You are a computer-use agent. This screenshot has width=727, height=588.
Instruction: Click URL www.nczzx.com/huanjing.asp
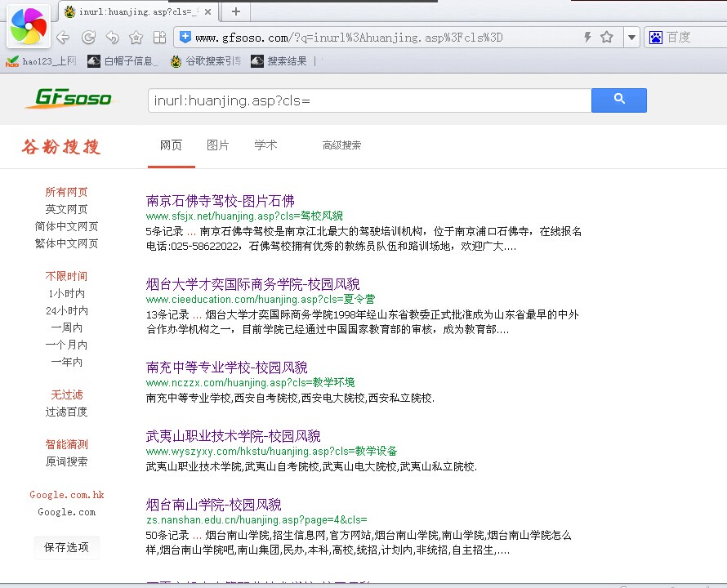(x=250, y=382)
